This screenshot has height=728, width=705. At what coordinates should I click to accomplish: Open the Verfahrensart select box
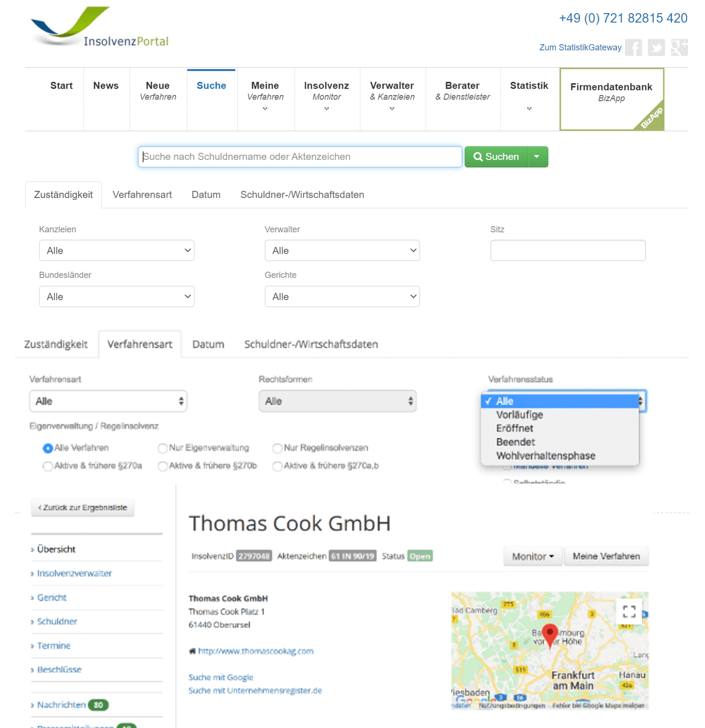[108, 401]
